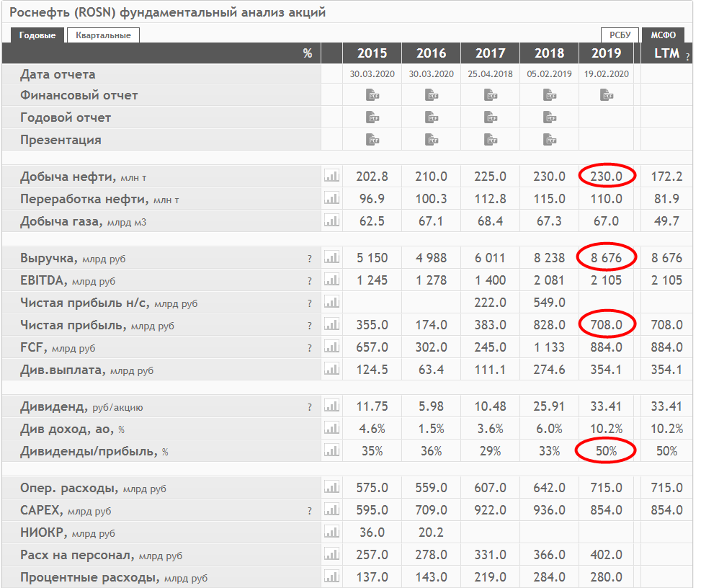The height and width of the screenshot is (588, 701).
Task: Open help for the Выручка row
Action: 309,259
